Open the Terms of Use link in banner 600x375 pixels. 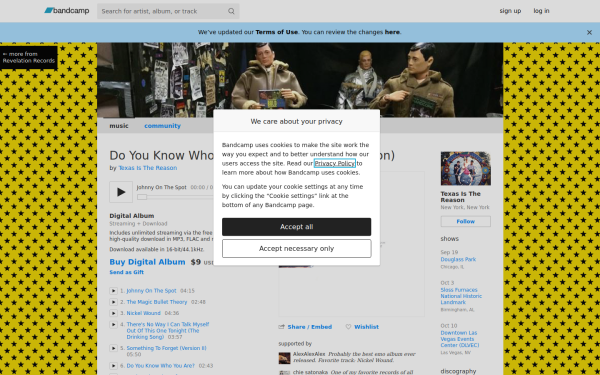pos(276,32)
